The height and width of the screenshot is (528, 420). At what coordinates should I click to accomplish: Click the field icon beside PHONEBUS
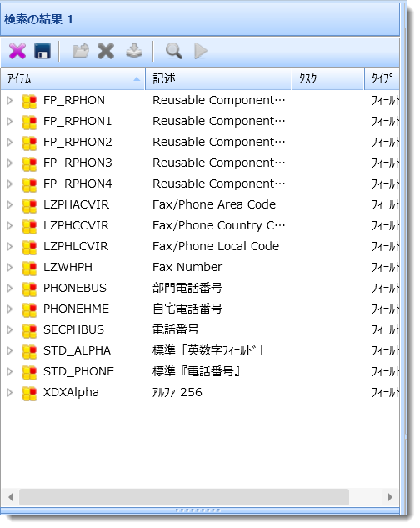click(x=29, y=289)
